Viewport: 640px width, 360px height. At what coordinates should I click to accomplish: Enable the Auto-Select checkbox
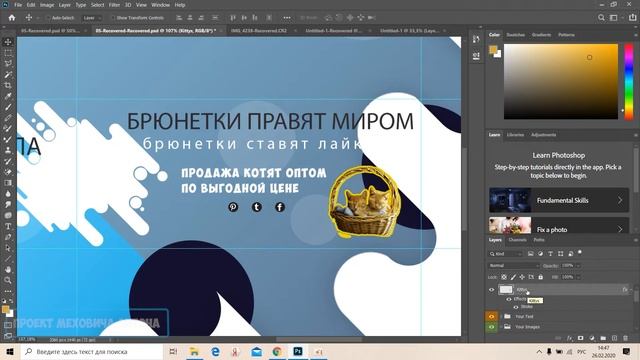48,18
